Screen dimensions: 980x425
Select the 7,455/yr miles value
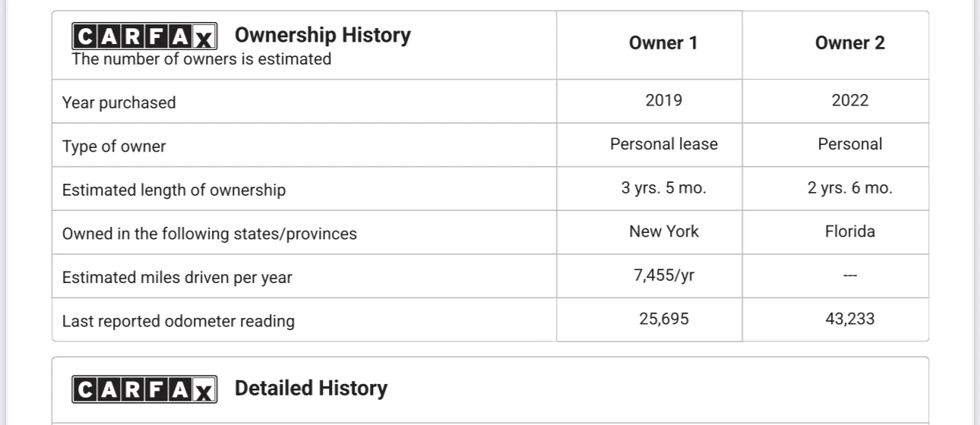pos(663,275)
